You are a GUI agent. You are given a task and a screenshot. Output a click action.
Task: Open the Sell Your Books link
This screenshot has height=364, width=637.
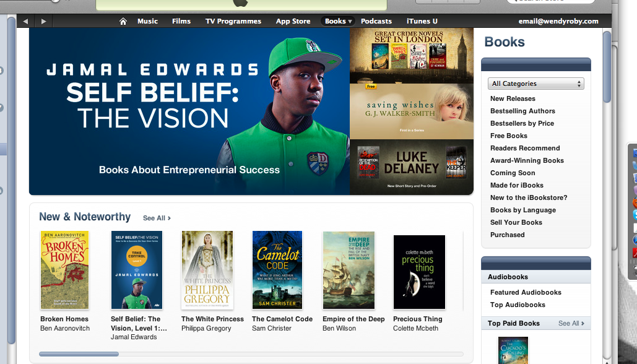516,223
